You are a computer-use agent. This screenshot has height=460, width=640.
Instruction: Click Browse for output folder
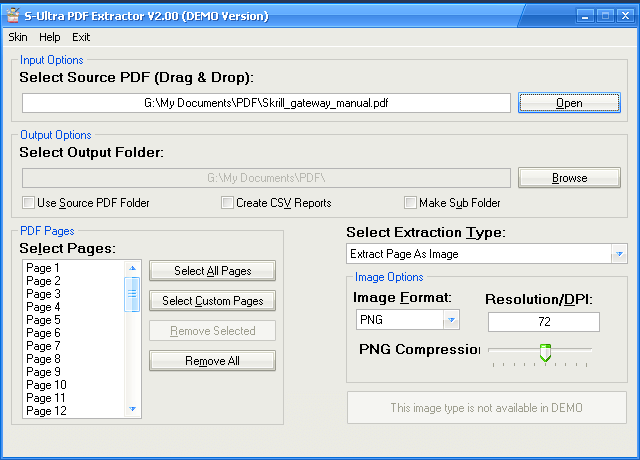pyautogui.click(x=569, y=178)
